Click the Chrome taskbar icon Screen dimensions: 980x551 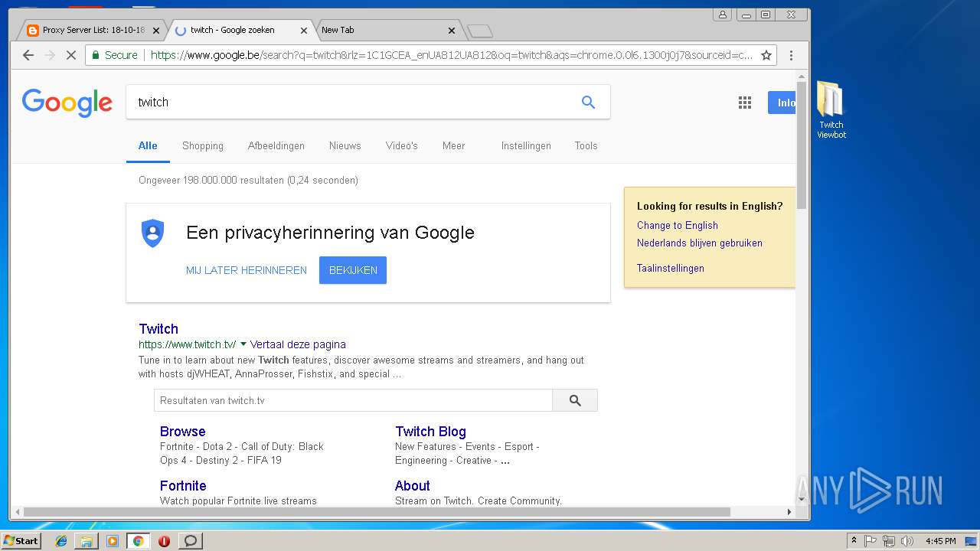[x=138, y=541]
